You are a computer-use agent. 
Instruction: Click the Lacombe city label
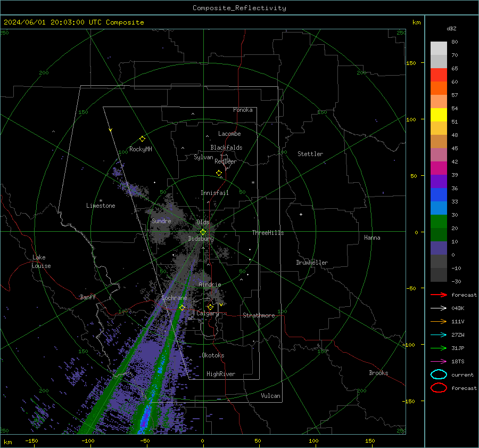pyautogui.click(x=229, y=134)
